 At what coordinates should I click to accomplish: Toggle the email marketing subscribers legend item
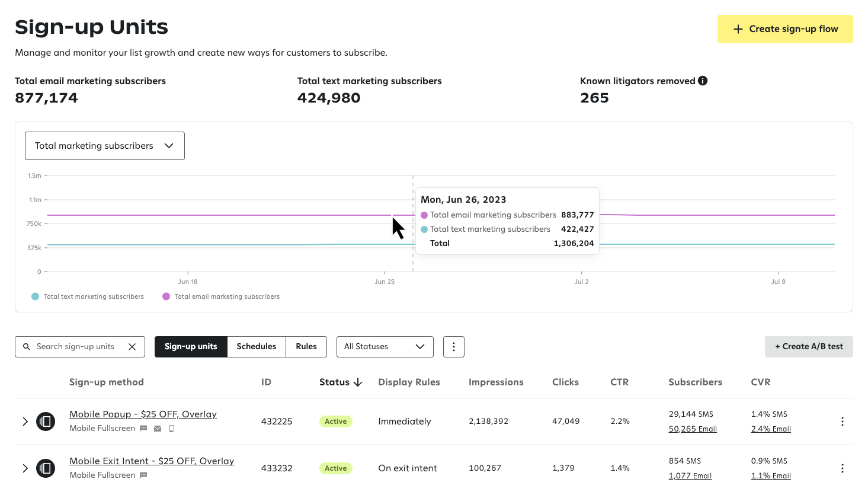pyautogui.click(x=220, y=296)
